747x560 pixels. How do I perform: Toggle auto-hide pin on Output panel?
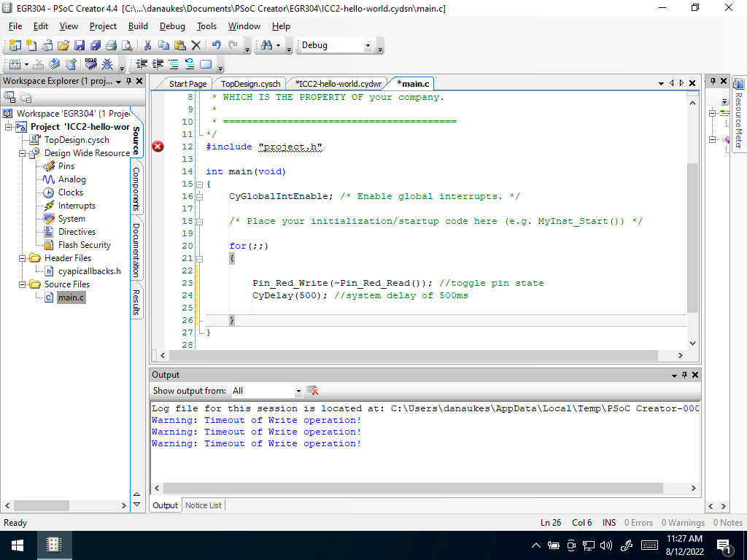click(x=684, y=376)
